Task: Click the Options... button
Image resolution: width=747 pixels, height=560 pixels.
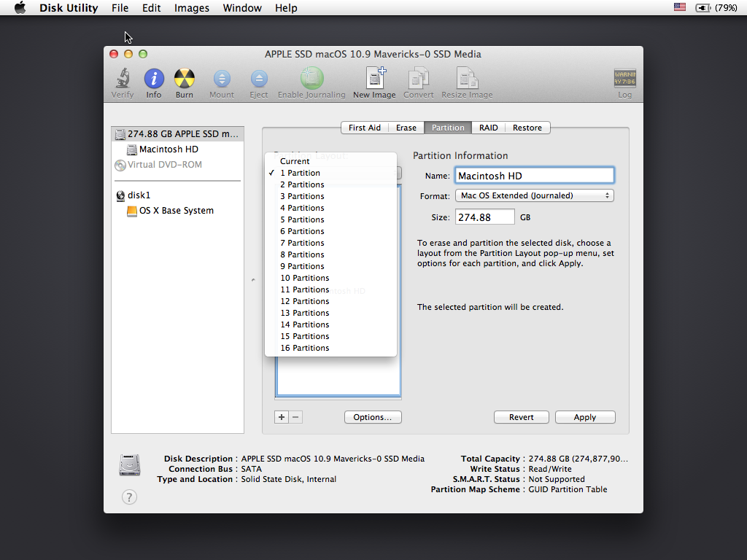Action: pos(373,417)
